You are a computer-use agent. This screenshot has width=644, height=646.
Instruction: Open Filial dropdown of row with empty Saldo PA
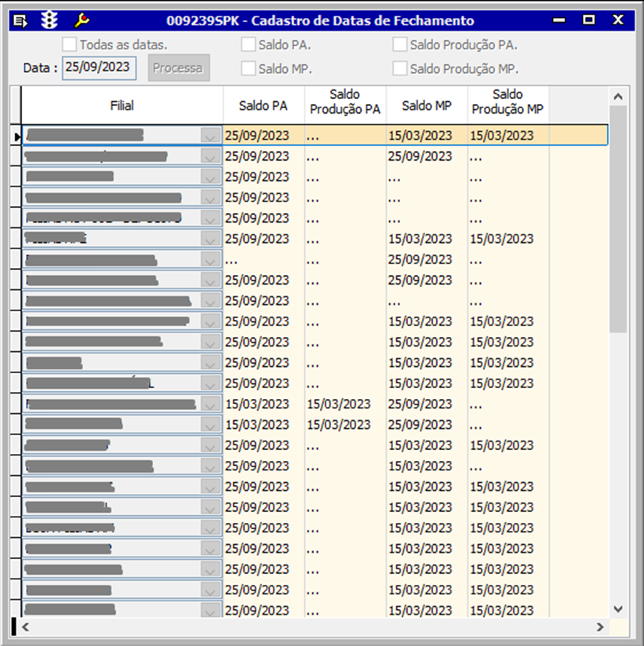[x=210, y=259]
